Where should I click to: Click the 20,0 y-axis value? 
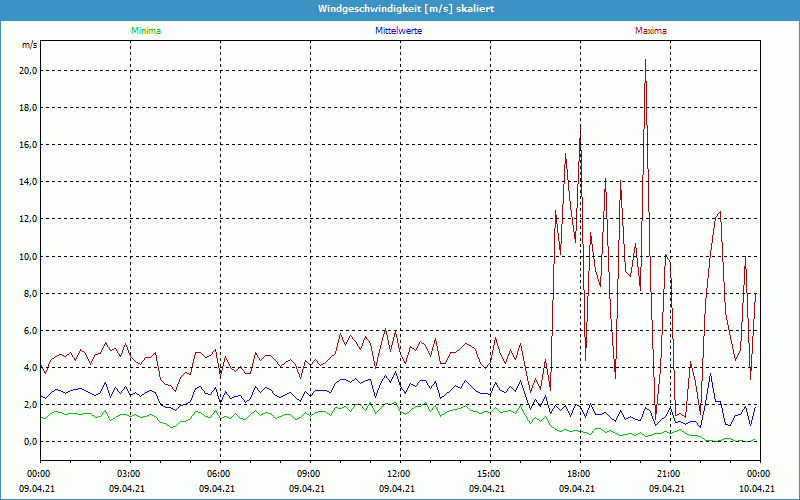pos(28,70)
